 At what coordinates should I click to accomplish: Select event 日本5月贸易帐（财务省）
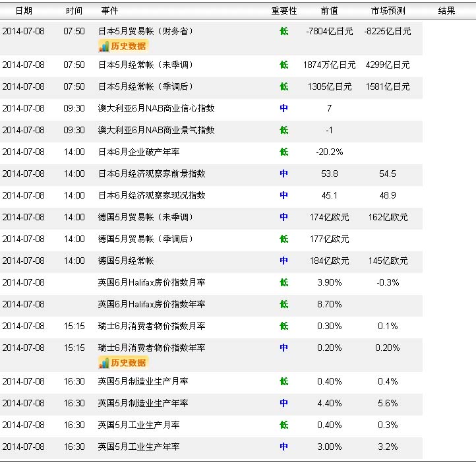tap(146, 31)
